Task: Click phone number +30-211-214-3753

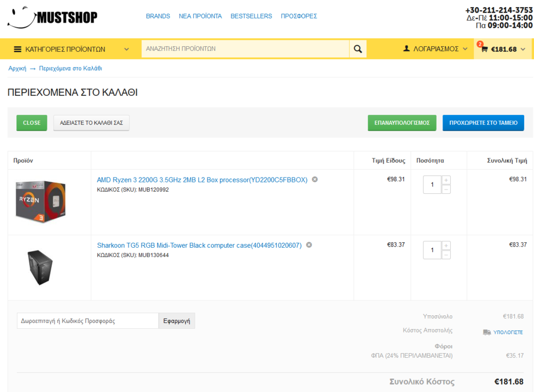Action: [x=499, y=10]
